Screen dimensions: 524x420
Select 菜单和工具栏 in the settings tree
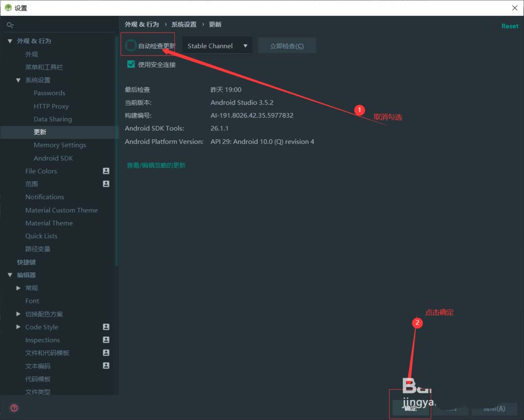click(x=44, y=67)
